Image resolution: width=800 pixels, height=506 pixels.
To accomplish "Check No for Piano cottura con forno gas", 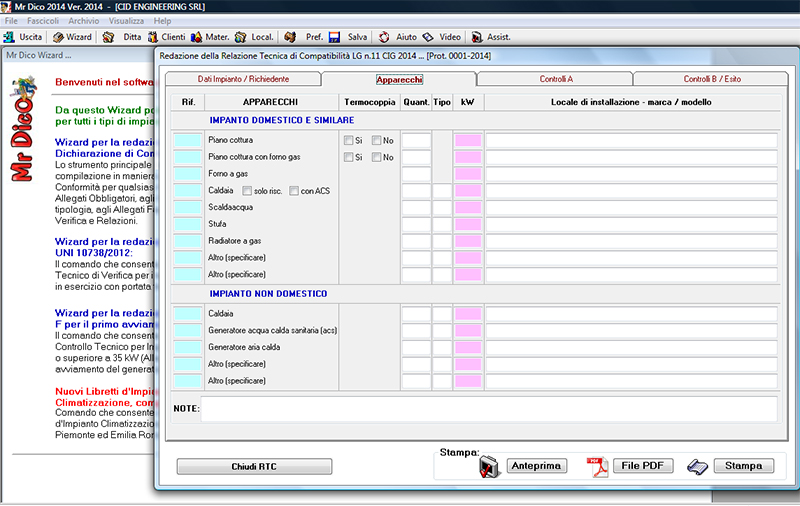I will tap(377, 158).
